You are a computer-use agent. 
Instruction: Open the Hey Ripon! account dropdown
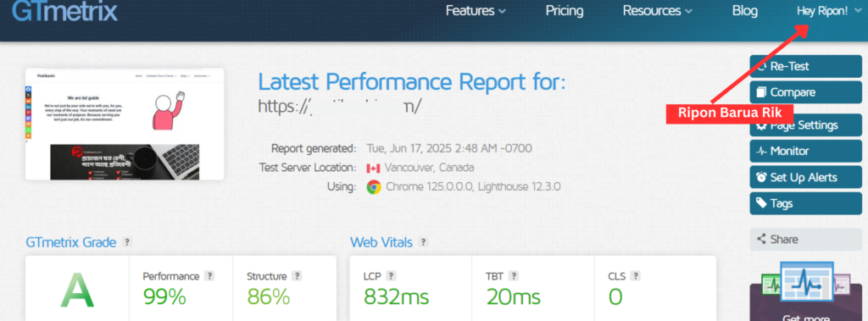pyautogui.click(x=829, y=11)
